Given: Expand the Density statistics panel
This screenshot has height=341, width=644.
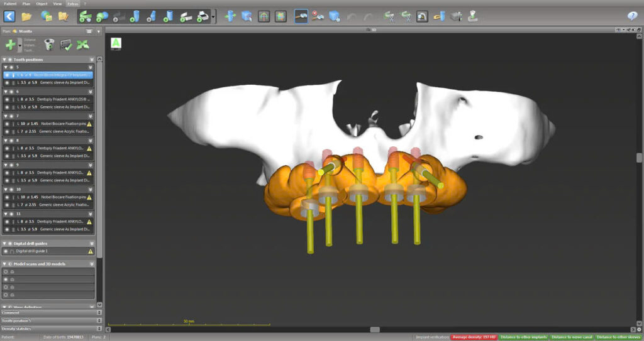Looking at the screenshot, I should tap(99, 328).
